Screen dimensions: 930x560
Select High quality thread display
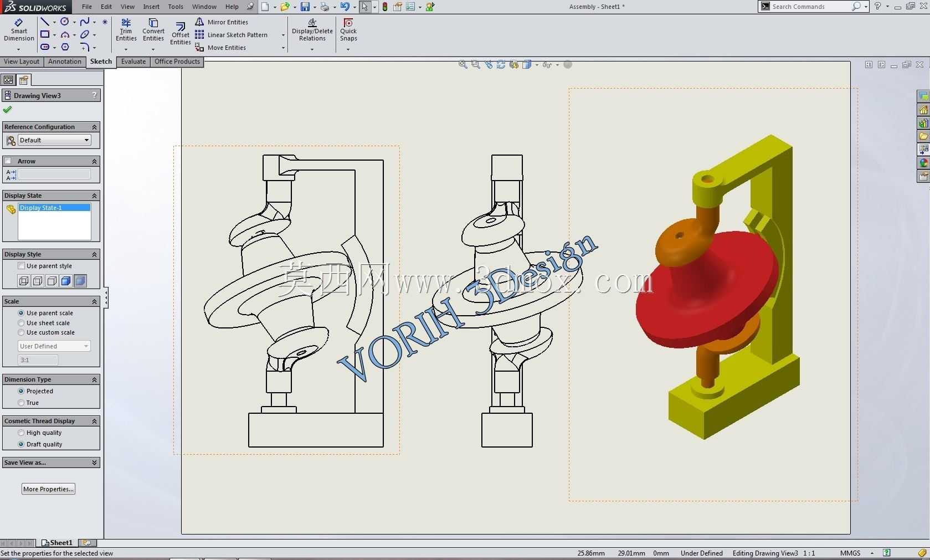coord(21,433)
